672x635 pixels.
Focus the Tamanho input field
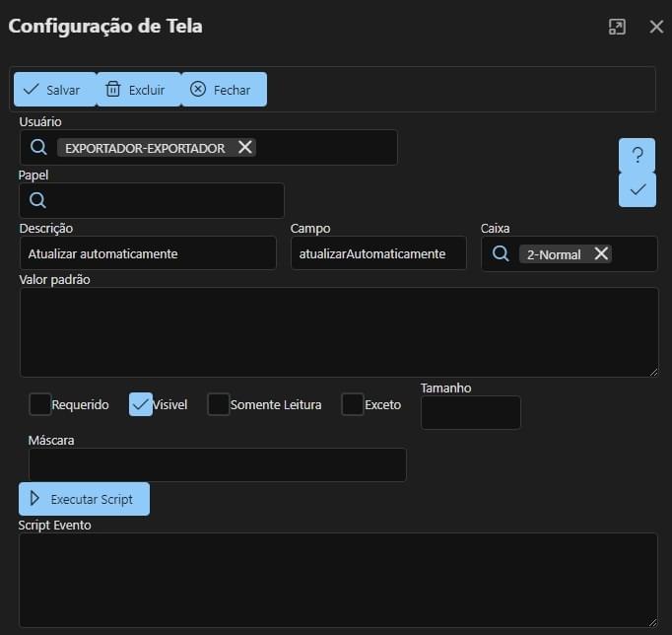471,412
